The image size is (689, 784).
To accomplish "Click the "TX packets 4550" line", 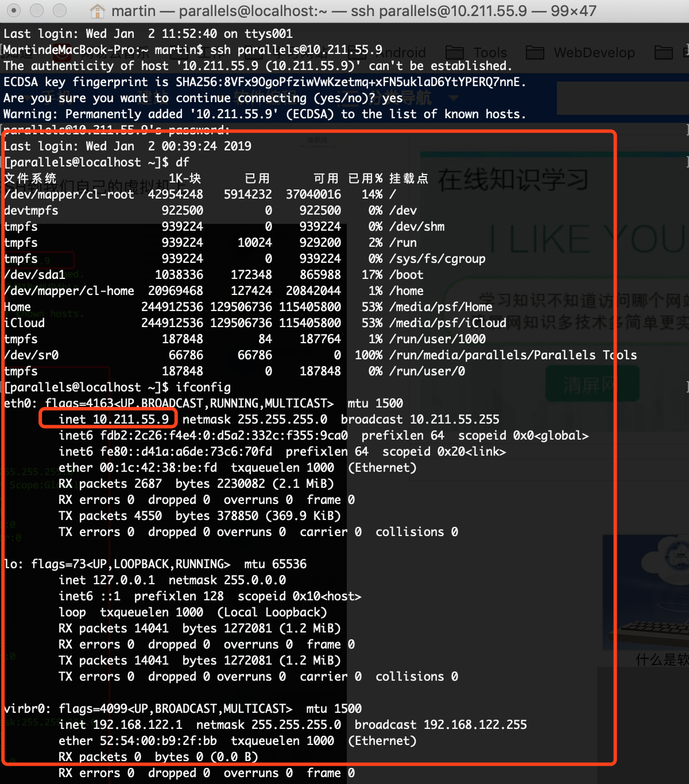I will click(200, 516).
